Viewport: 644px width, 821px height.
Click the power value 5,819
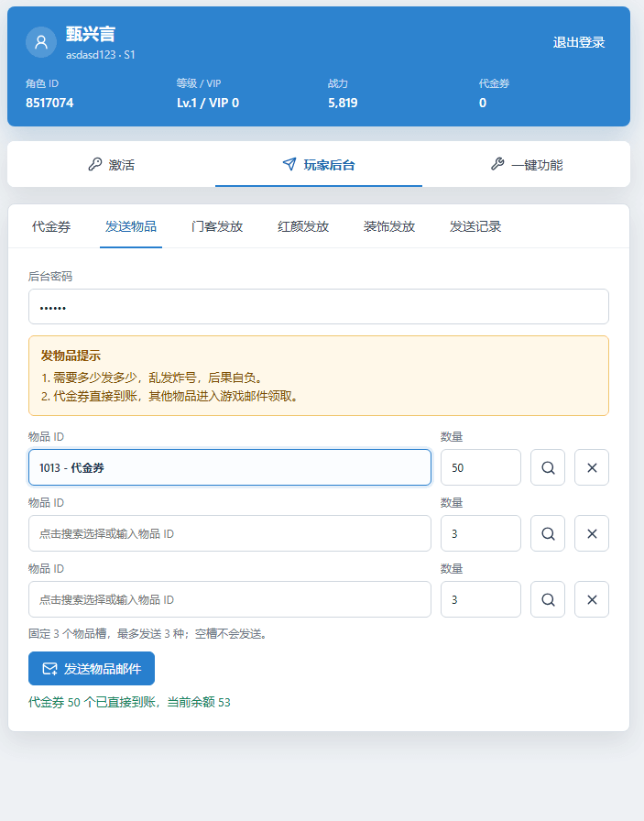(343, 103)
